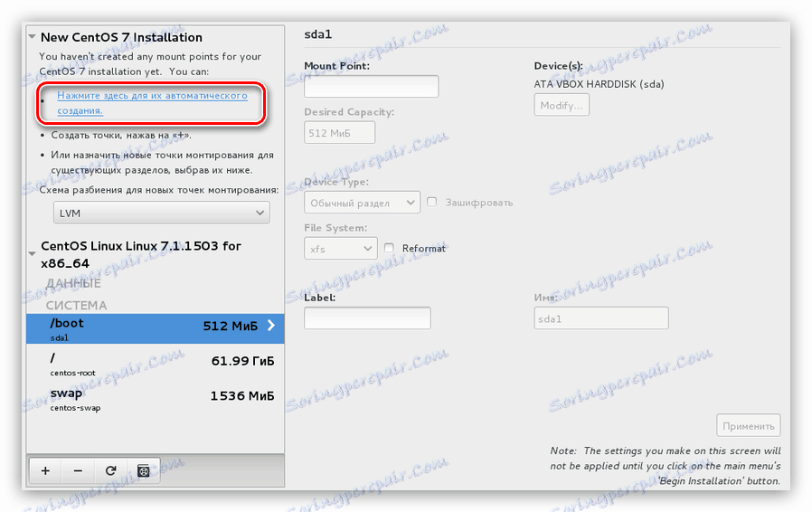Screen dimensions: 812x512
Task: Toggle the Зашифровать checkbox
Action: click(432, 202)
